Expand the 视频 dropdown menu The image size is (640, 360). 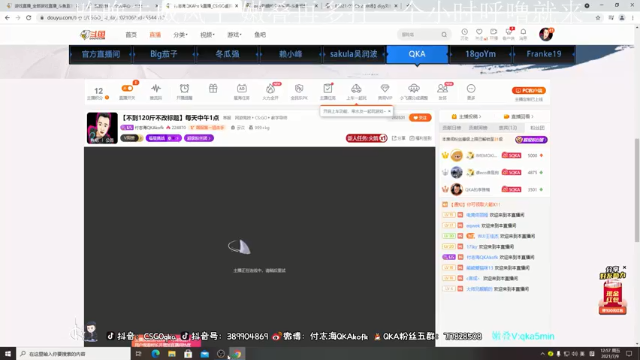click(x=207, y=35)
